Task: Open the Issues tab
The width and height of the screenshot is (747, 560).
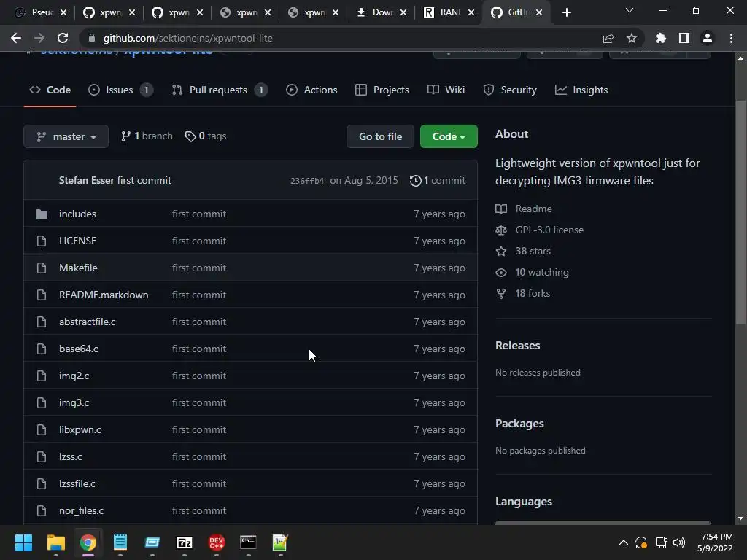Action: pos(120,90)
